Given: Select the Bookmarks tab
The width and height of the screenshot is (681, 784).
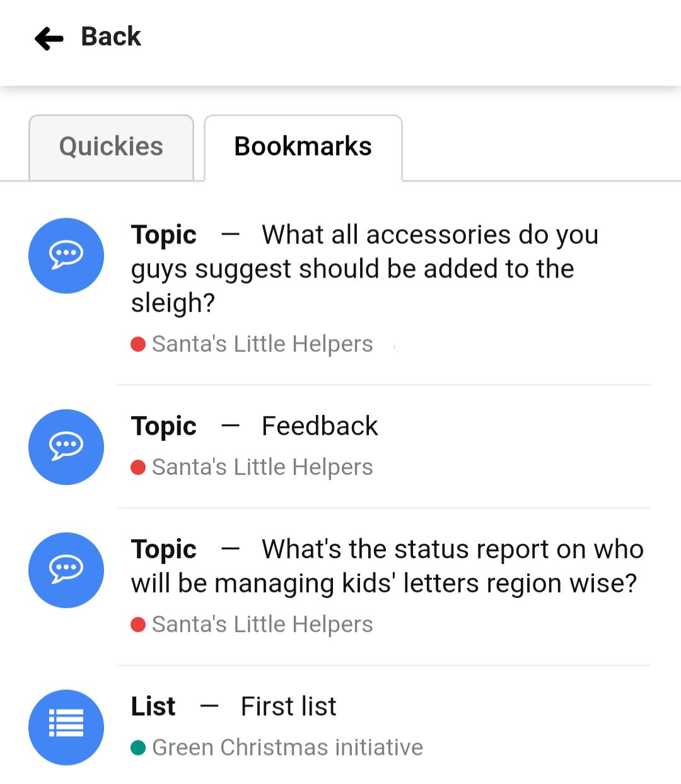Looking at the screenshot, I should (x=303, y=147).
